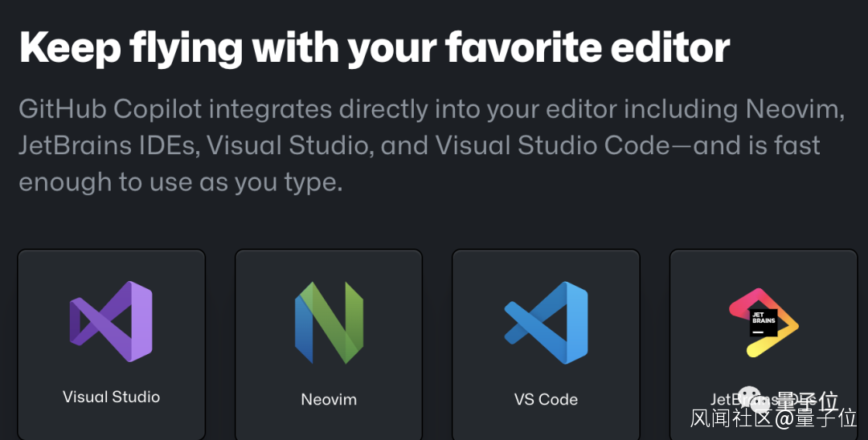Click the 'Keep flying with your favorite editor' heading
The image size is (868, 440).
(375, 47)
